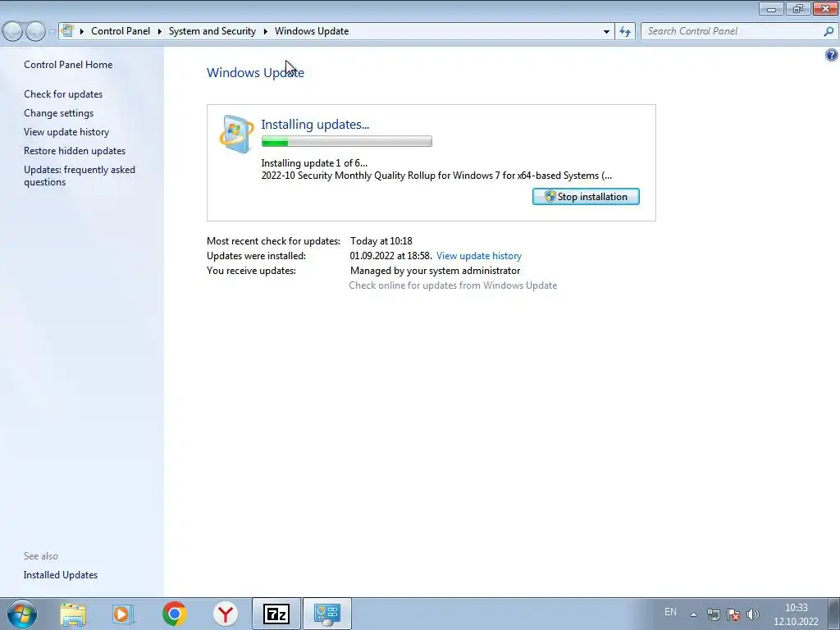Open the Windows Start button
Screen dimensions: 840x630
22,614
